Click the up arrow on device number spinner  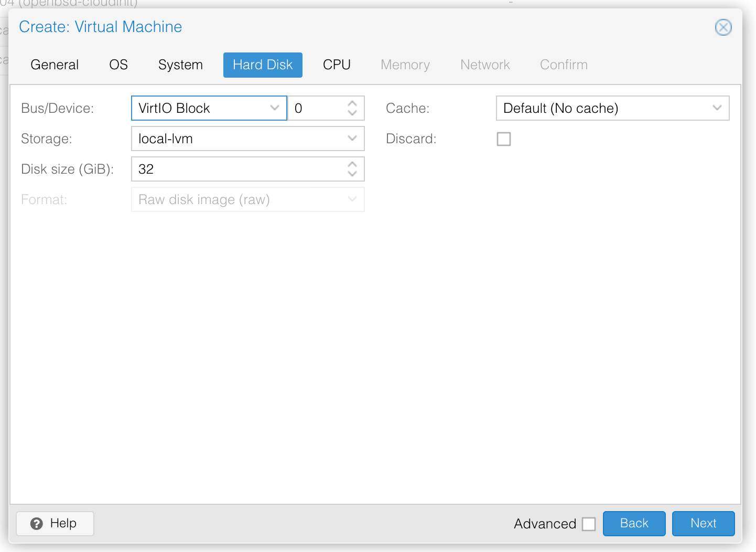(x=352, y=103)
